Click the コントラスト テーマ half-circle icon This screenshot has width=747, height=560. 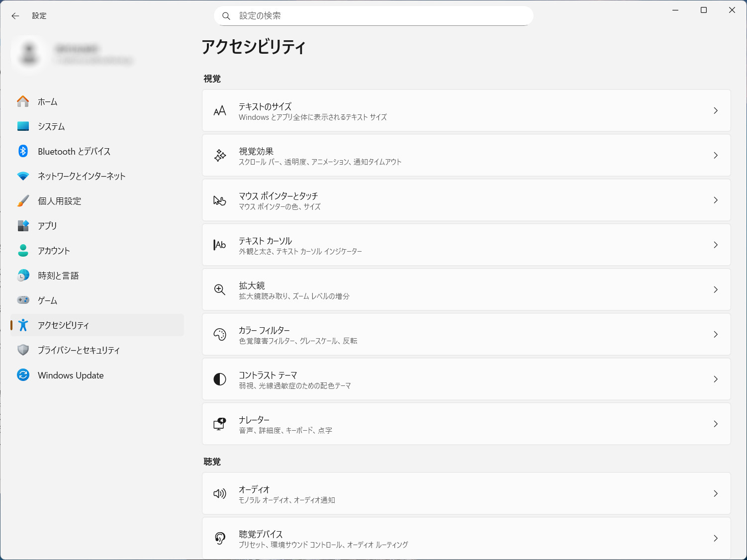[220, 379]
